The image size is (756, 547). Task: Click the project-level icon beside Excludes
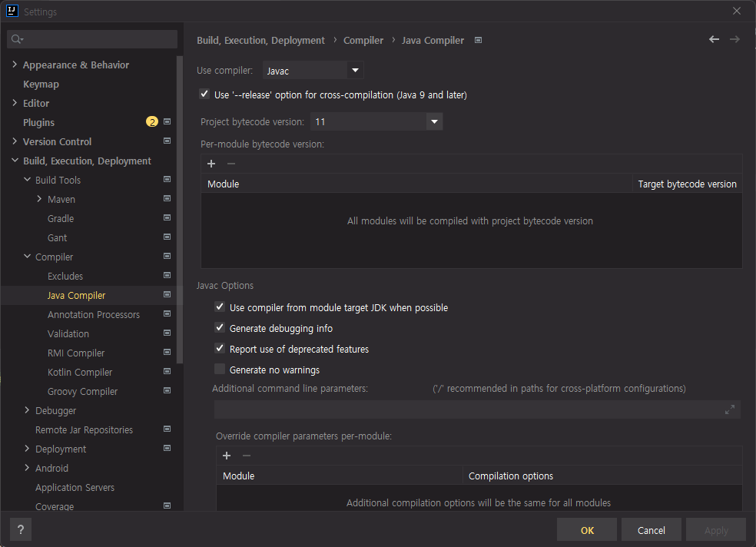pyautogui.click(x=167, y=276)
